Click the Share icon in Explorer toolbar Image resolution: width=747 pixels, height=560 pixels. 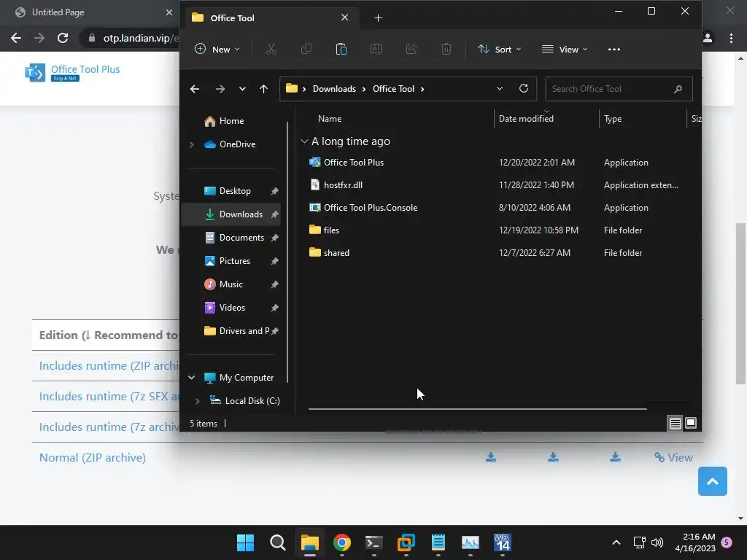tap(411, 49)
